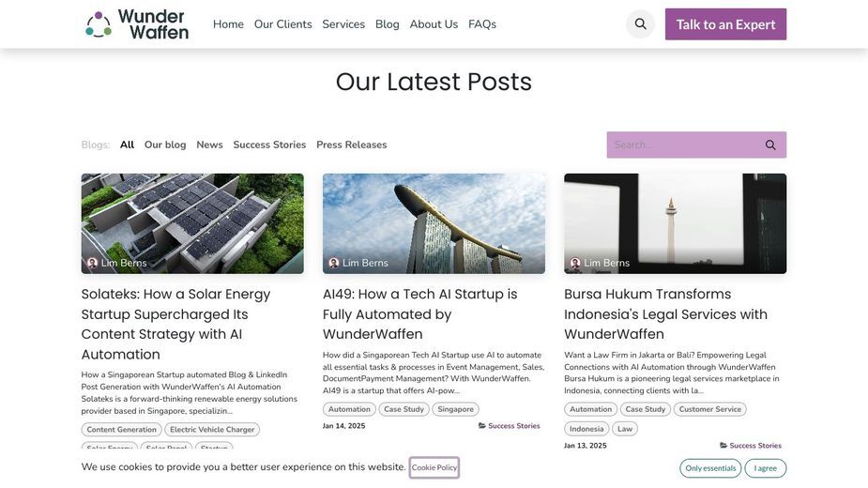Click Lim Berns avatar on Solateks post
Screen dimensions: 868x488
pyautogui.click(x=93, y=263)
